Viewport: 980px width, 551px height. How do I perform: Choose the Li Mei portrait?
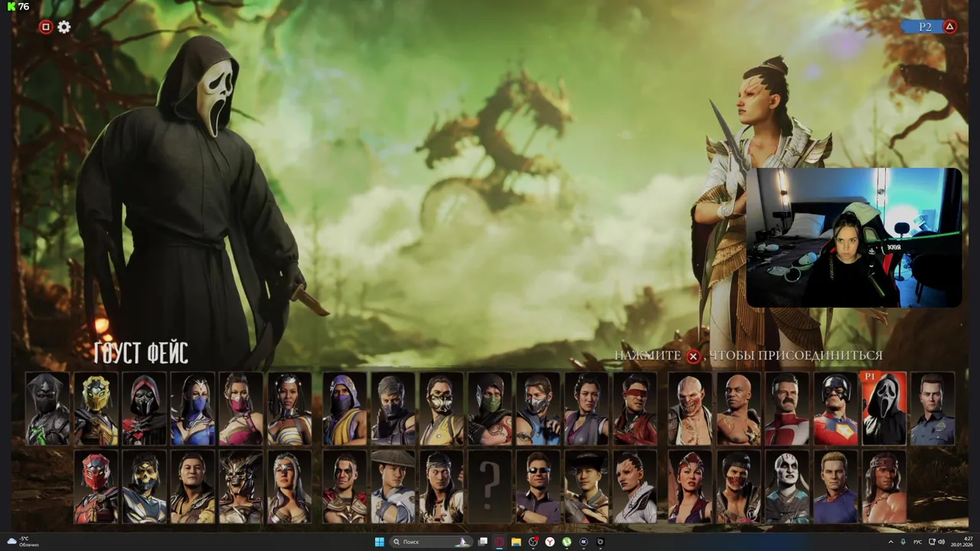click(x=586, y=409)
